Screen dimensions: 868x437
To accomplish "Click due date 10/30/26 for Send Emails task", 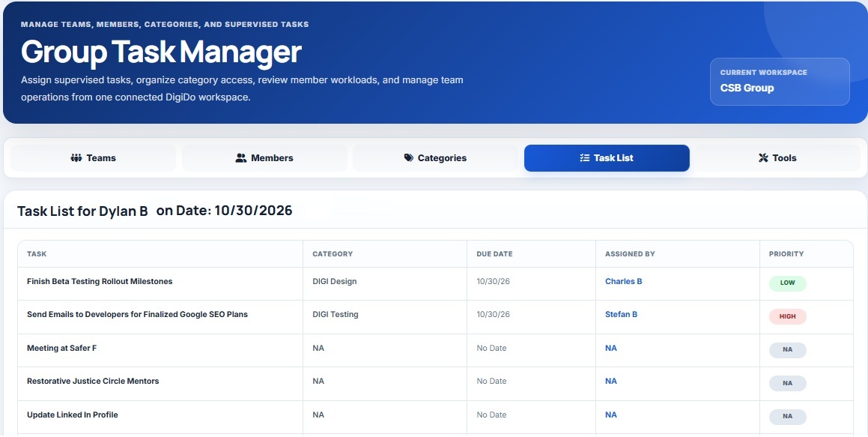I will pos(494,314).
